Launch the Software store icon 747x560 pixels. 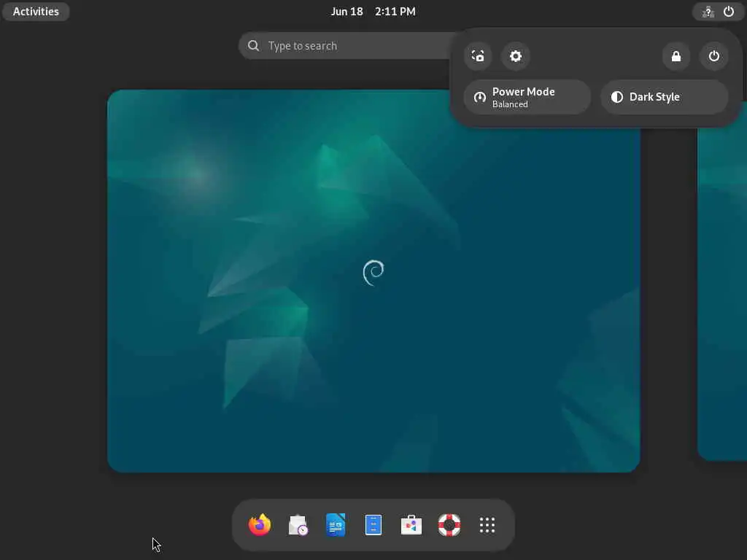[x=411, y=525]
